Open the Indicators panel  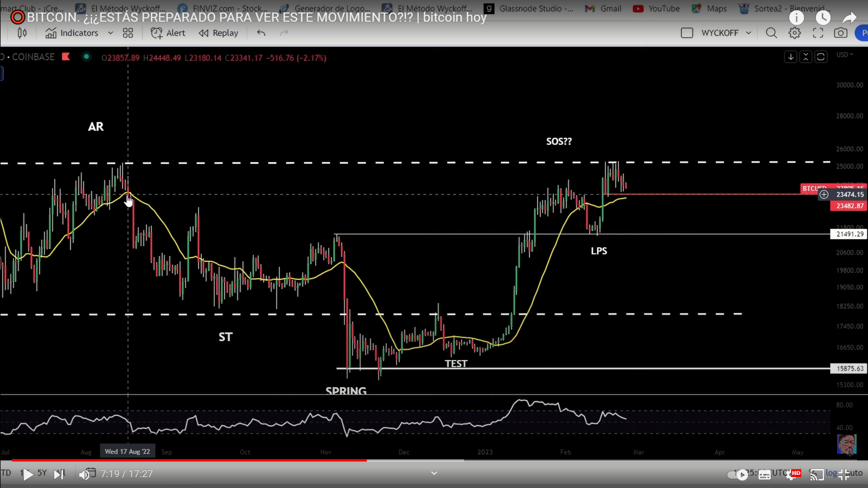click(72, 33)
